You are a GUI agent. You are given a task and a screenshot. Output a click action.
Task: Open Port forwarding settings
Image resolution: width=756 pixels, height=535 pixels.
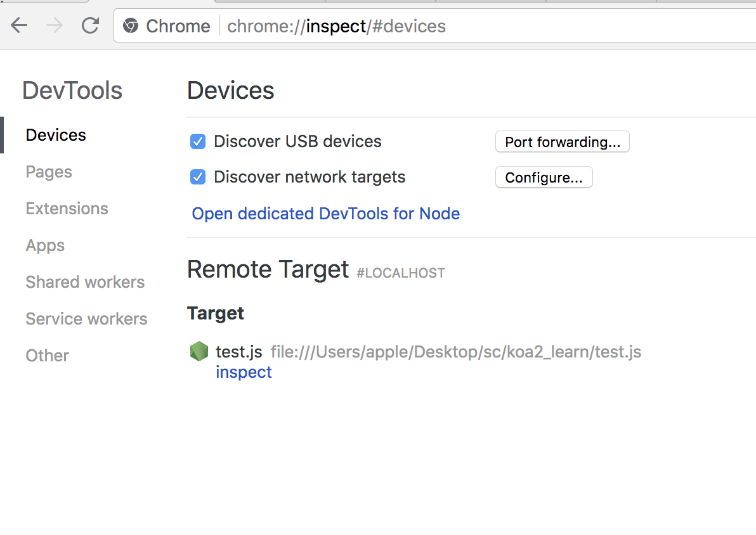[x=562, y=142]
